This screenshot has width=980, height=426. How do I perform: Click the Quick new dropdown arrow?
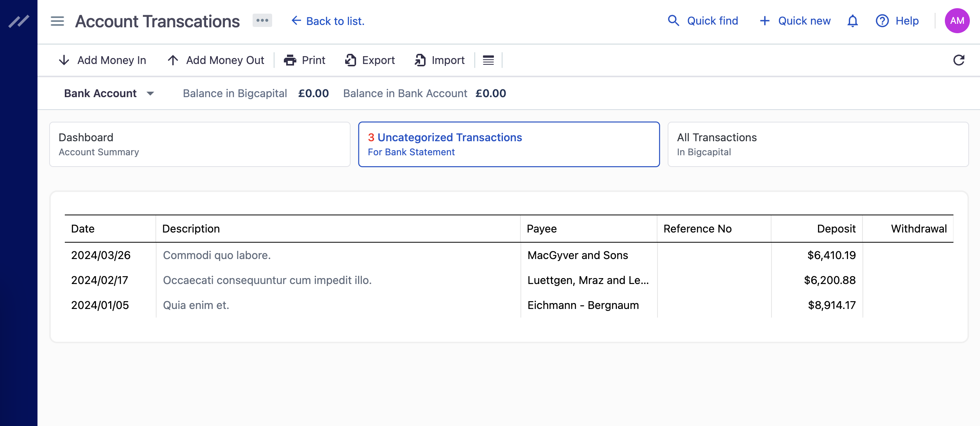[764, 21]
